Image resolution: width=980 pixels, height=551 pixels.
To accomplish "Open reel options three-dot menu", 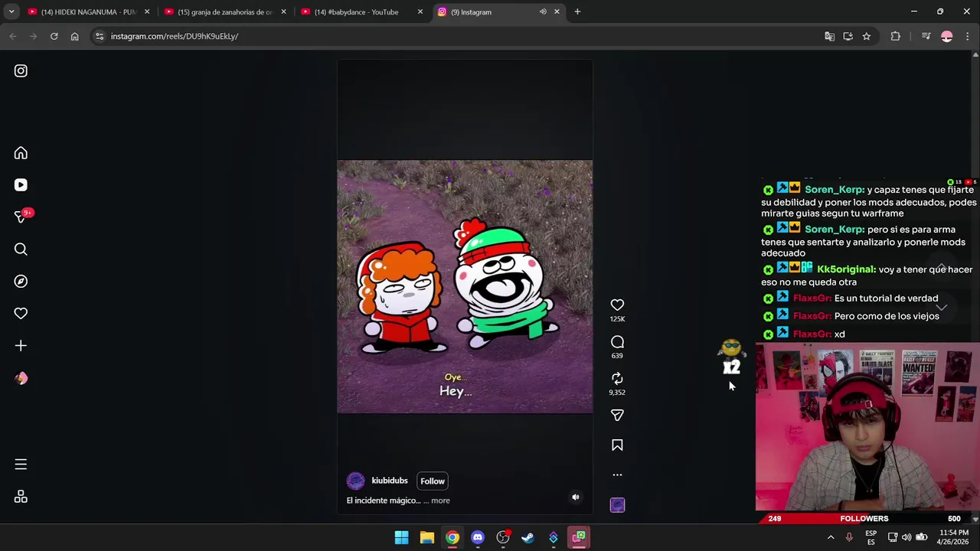I will pos(617,474).
